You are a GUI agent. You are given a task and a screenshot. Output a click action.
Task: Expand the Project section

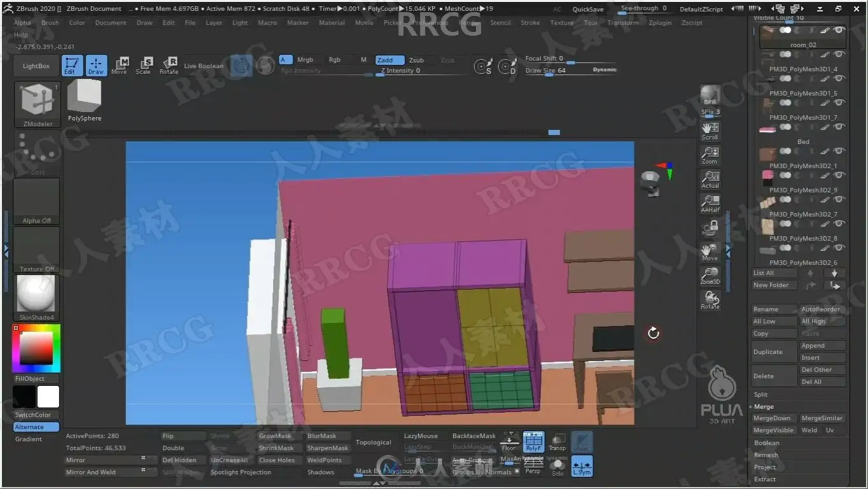point(765,467)
